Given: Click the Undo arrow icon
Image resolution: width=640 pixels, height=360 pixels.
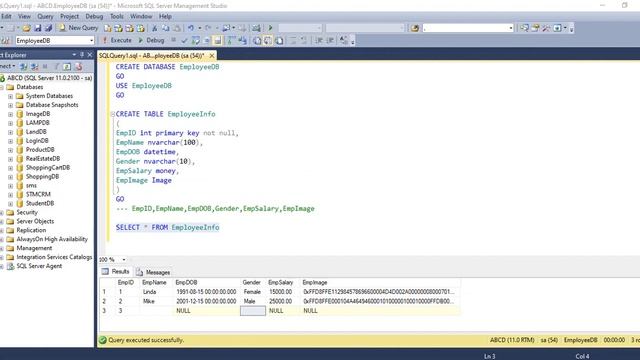Looking at the screenshot, I should [x=191, y=28].
